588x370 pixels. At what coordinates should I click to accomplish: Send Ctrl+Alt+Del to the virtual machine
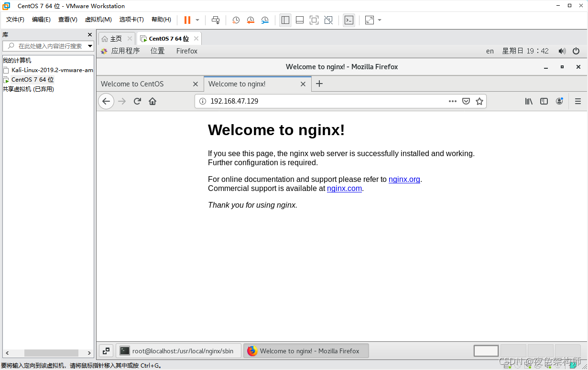tap(216, 20)
